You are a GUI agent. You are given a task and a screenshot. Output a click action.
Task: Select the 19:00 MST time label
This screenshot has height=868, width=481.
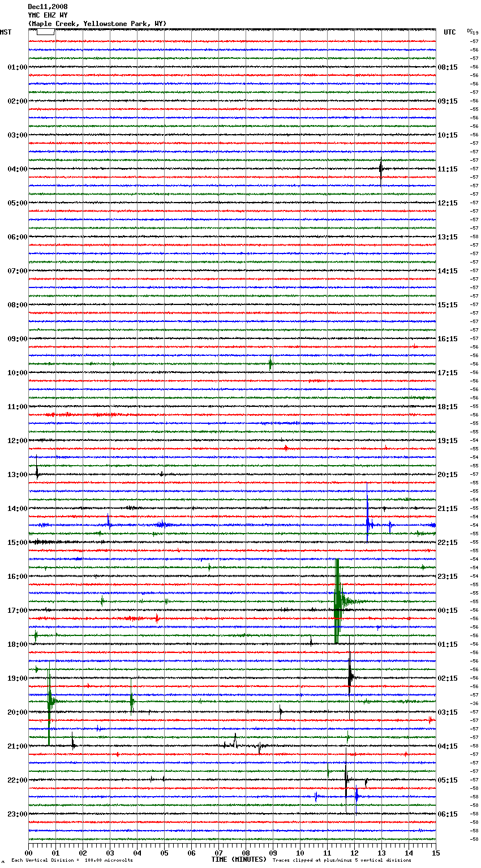(18, 678)
